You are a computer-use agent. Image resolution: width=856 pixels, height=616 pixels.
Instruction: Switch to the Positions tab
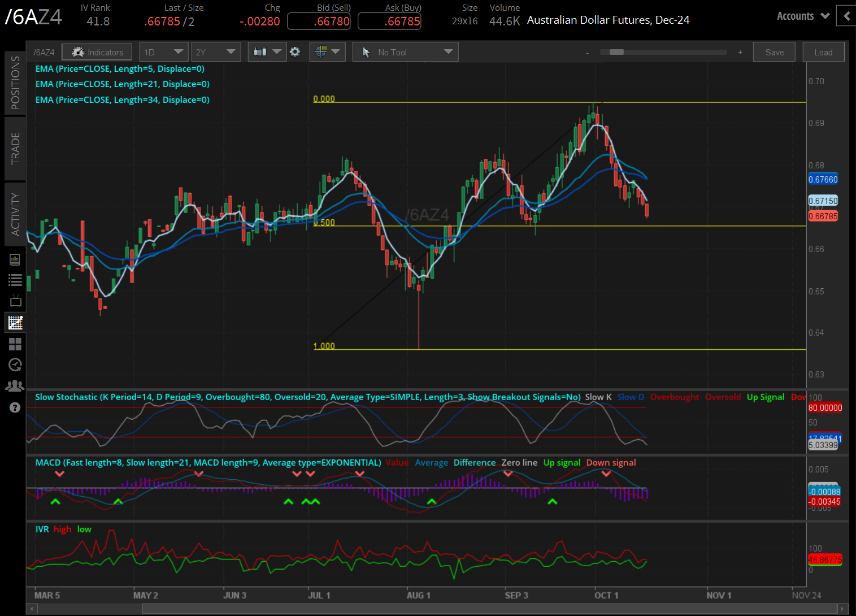point(15,83)
